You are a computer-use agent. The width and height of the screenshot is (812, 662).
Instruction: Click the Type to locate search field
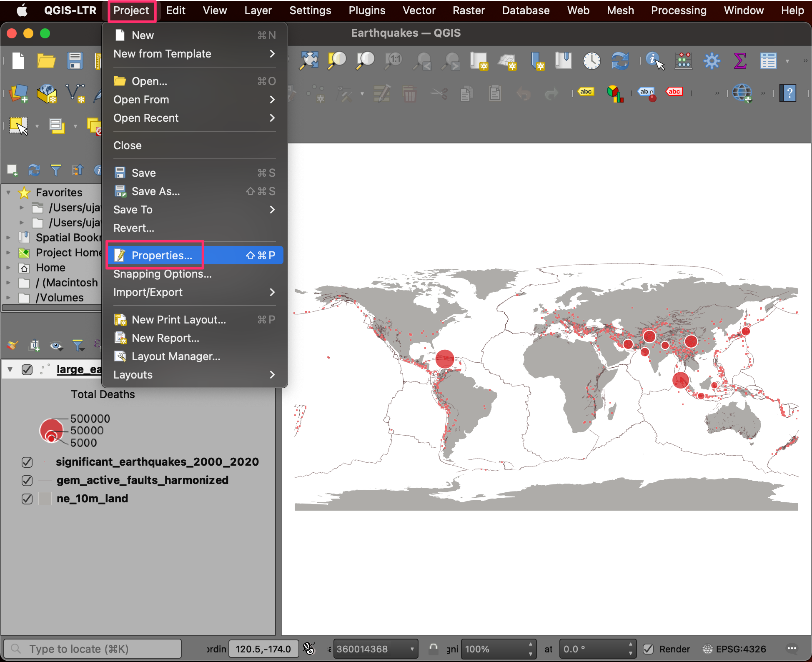tap(93, 649)
